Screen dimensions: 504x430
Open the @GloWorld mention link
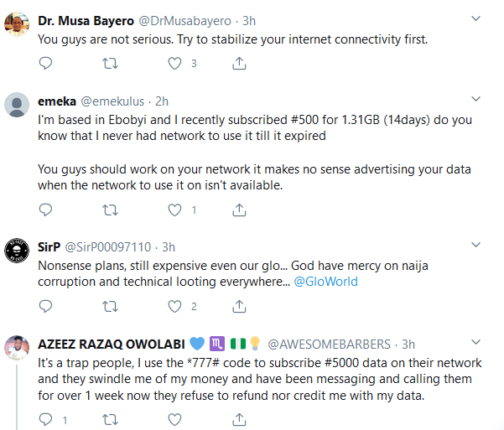click(325, 282)
